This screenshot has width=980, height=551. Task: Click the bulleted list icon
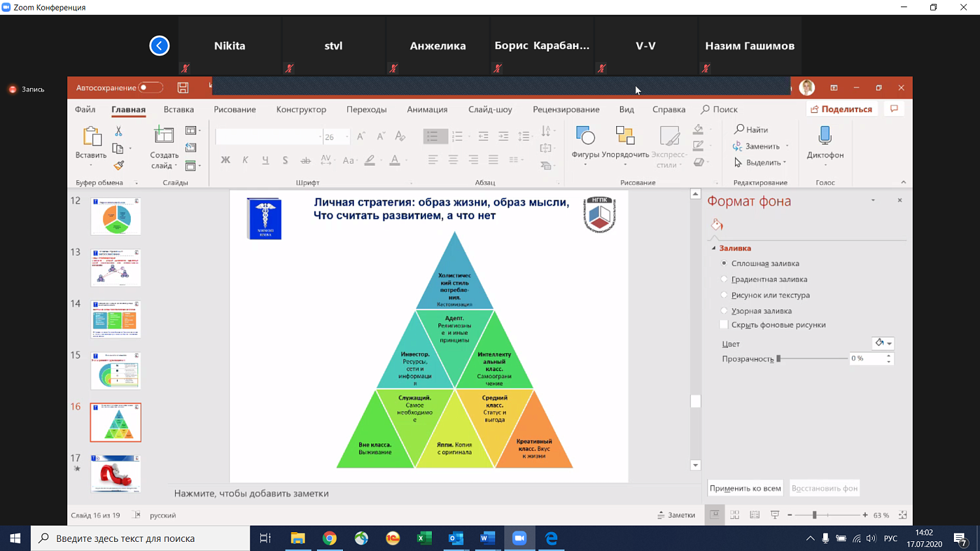point(432,136)
